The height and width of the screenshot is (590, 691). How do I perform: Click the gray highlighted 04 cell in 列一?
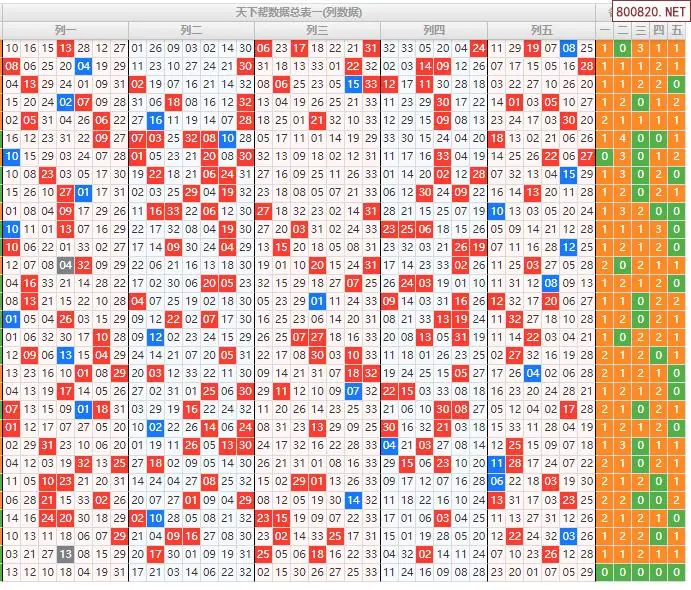(65, 265)
